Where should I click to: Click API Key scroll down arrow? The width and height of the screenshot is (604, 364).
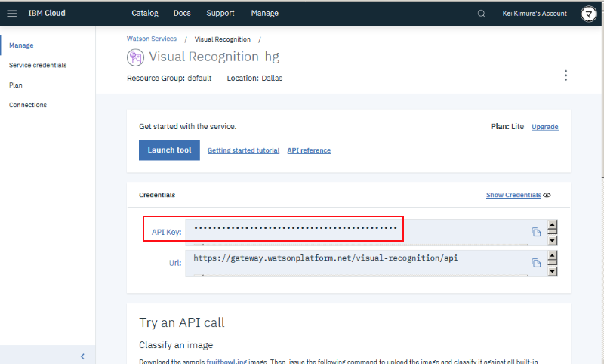(553, 241)
